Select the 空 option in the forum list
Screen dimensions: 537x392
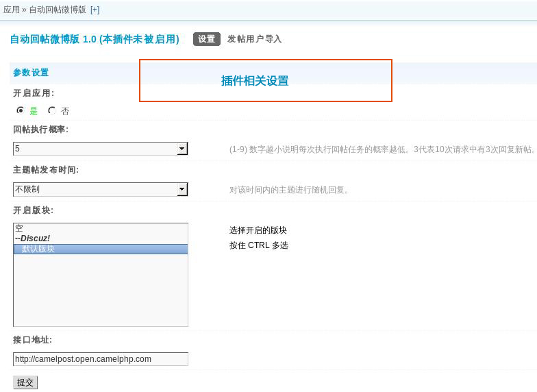pos(100,228)
